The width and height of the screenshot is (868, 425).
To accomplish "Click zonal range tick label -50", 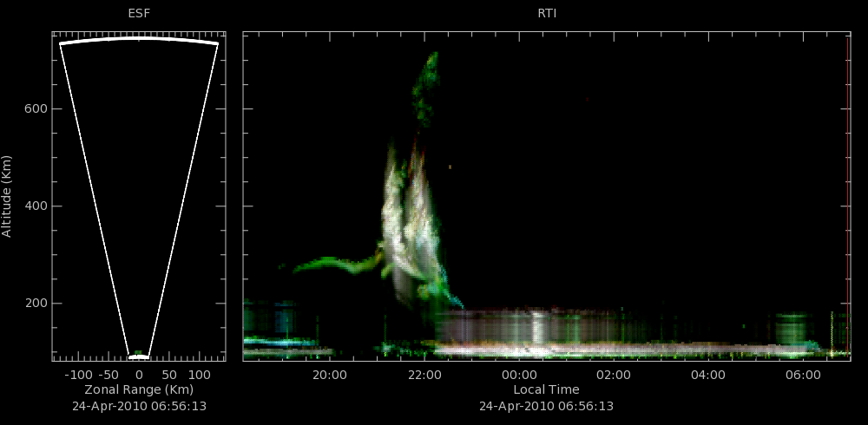I will tap(109, 376).
